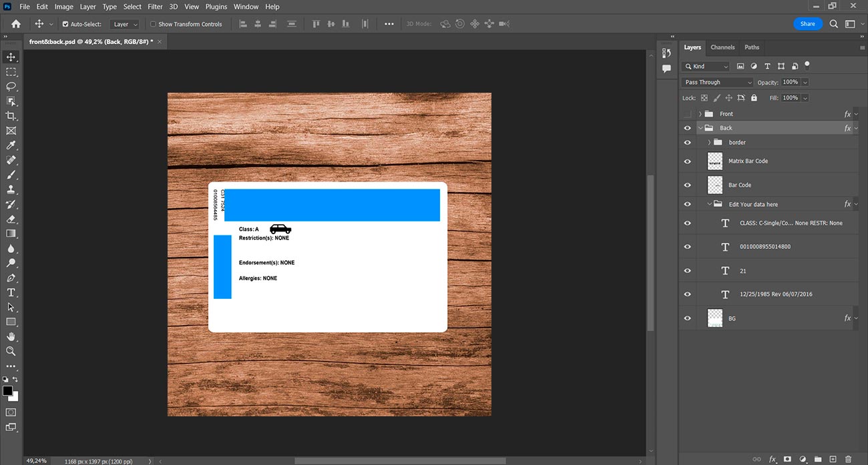Expand the border layer group

[x=708, y=142]
